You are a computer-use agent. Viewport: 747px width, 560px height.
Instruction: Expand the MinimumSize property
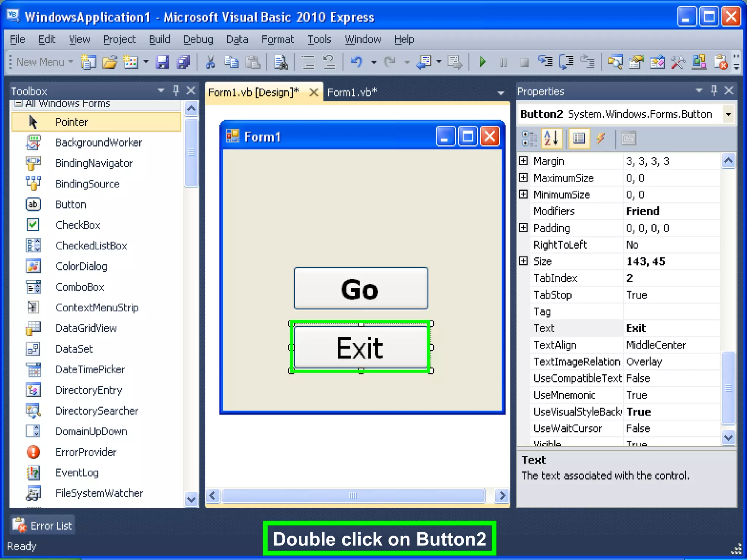(523, 194)
